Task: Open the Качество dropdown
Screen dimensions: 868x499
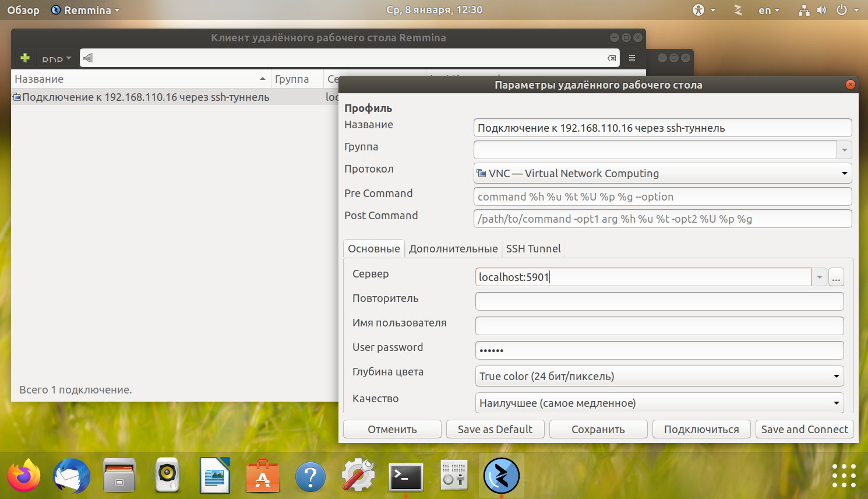Action: [659, 403]
